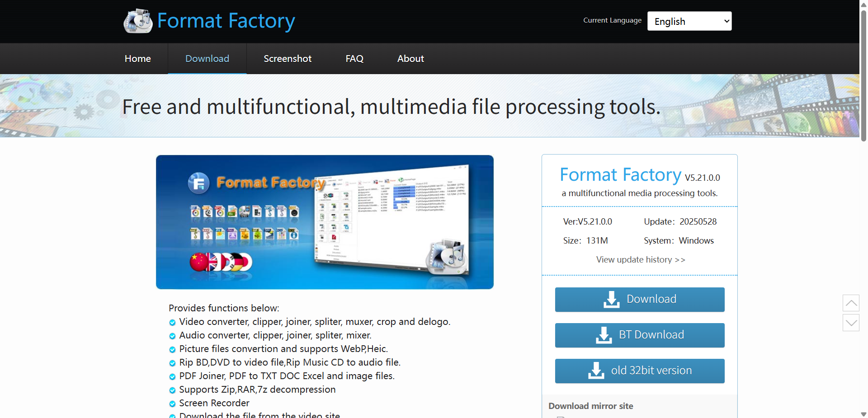Open the Current Language dropdown
This screenshot has height=418, width=868.
click(689, 21)
